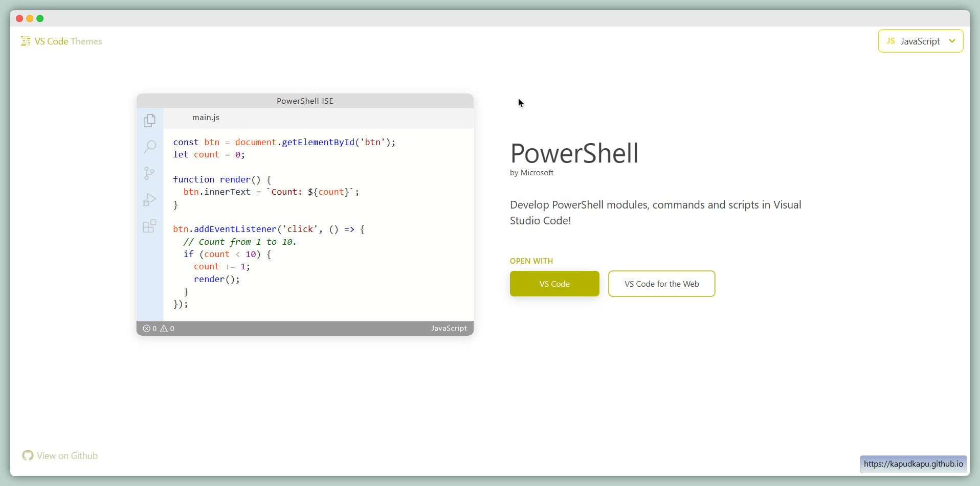Click the error count icon in status bar
This screenshot has width=980, height=486.
(146, 329)
